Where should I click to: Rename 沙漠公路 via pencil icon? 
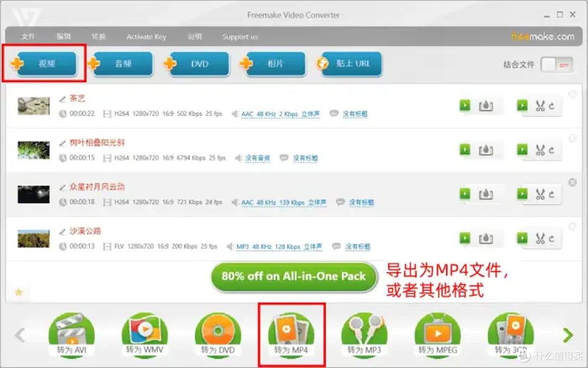63,231
